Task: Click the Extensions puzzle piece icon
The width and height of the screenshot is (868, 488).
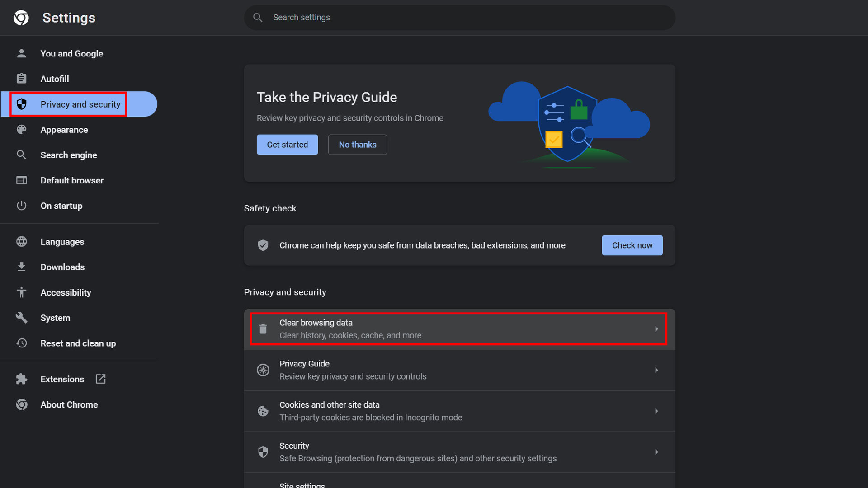Action: 21,379
